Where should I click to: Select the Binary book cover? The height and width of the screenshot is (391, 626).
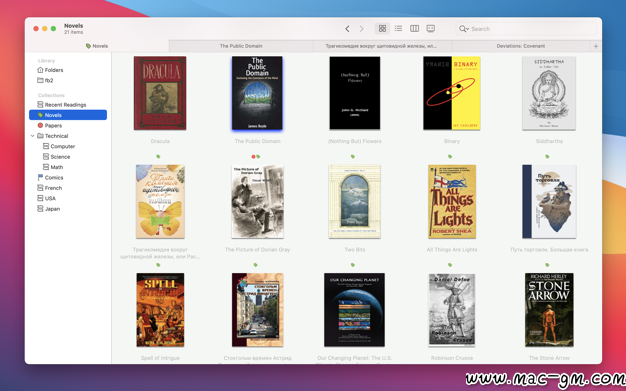[x=452, y=93]
